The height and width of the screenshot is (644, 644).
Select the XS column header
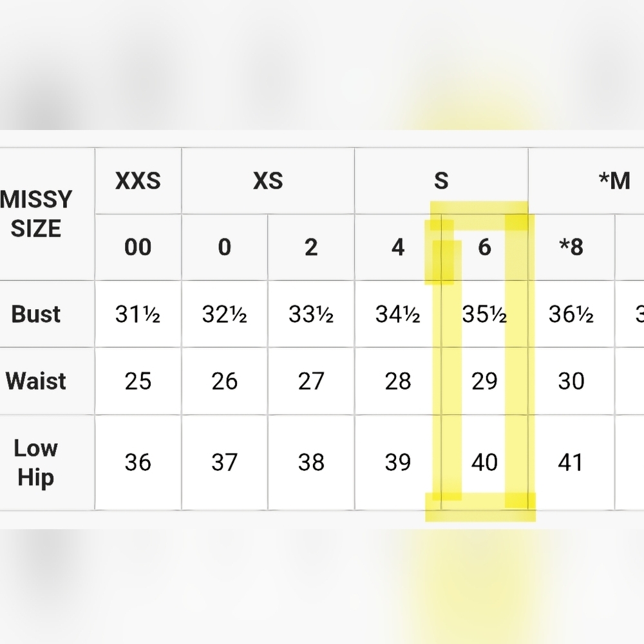coord(268,181)
